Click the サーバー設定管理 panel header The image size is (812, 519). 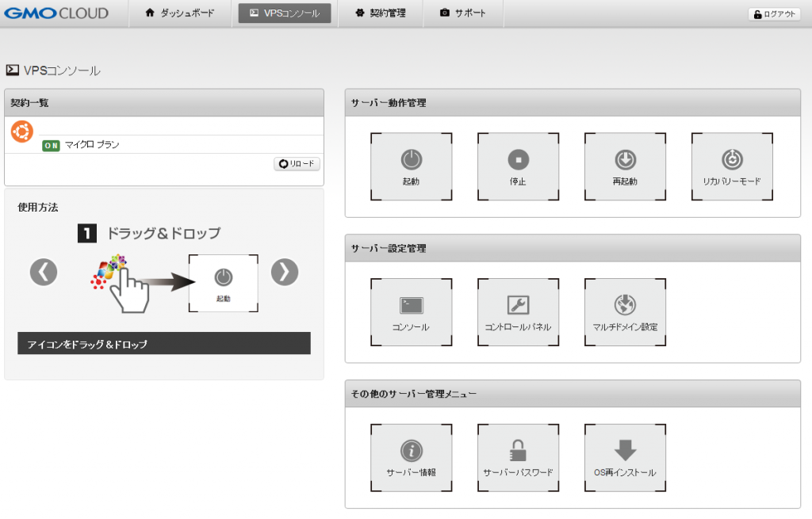[x=573, y=248]
